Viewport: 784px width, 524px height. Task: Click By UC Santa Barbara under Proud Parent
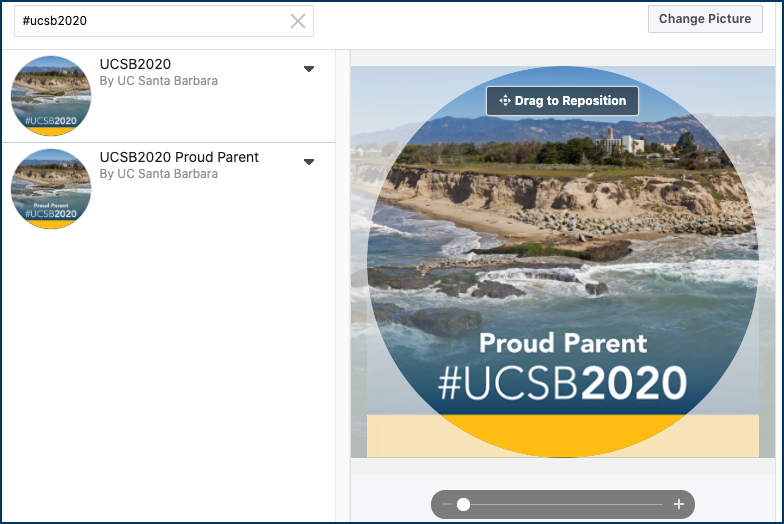pyautogui.click(x=158, y=174)
